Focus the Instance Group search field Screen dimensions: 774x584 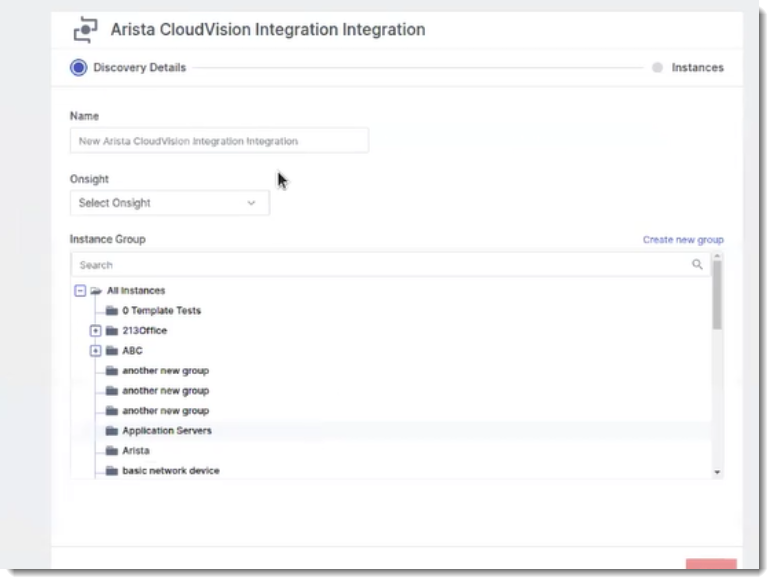(380, 265)
